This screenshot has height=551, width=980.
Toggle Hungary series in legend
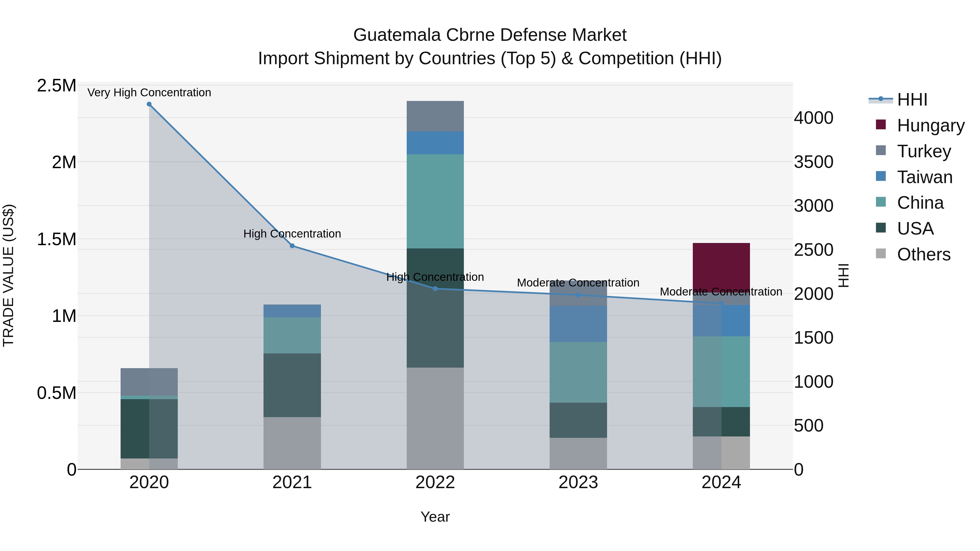click(x=920, y=125)
